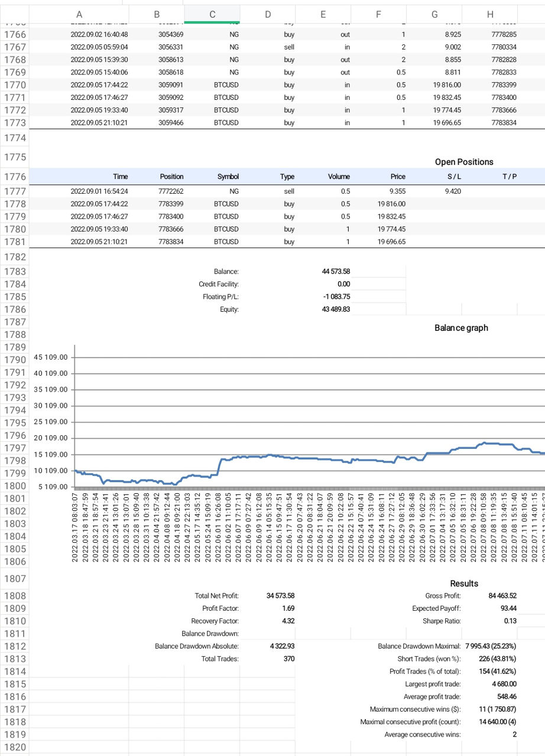545x756 pixels.
Task: Select the Open Positions title cell
Action: (463, 162)
